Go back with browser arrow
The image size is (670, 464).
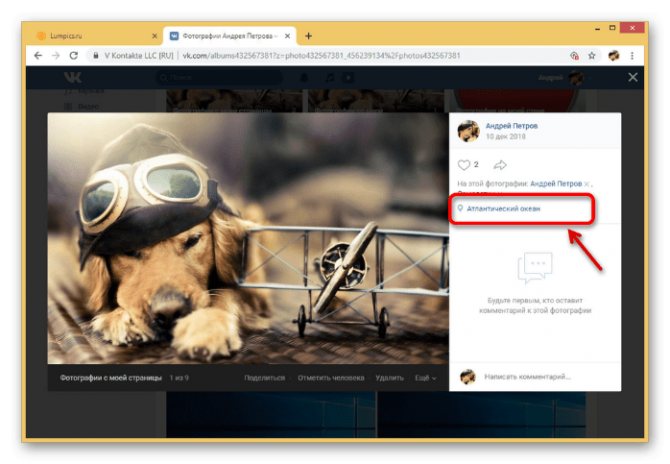click(x=38, y=56)
